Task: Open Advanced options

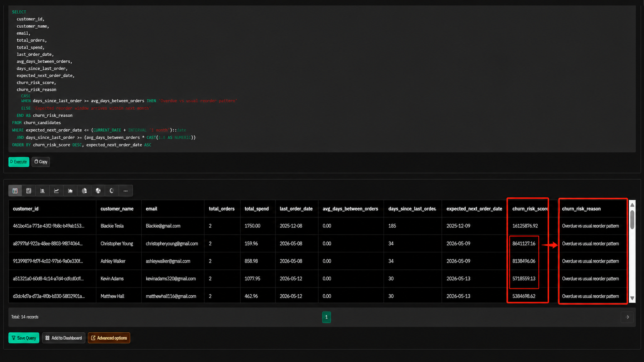Action: pos(109,338)
